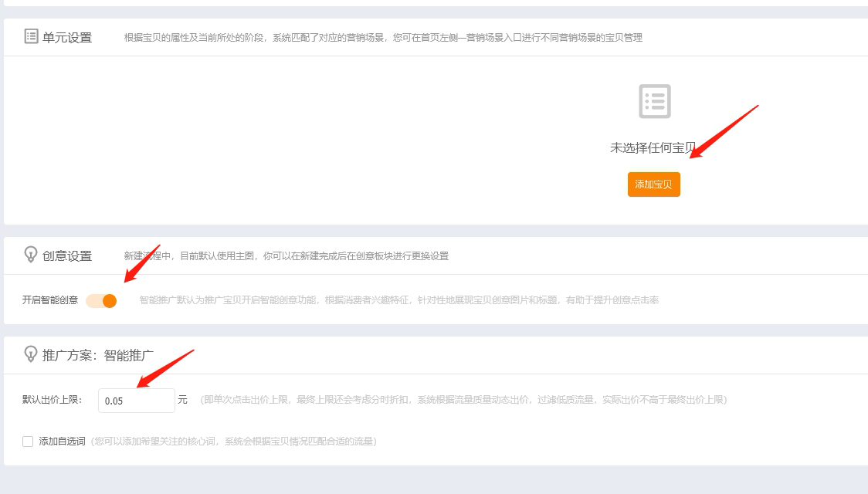Click the 开启智能创意 label text
Screen dimensions: 868x494
pyautogui.click(x=50, y=300)
